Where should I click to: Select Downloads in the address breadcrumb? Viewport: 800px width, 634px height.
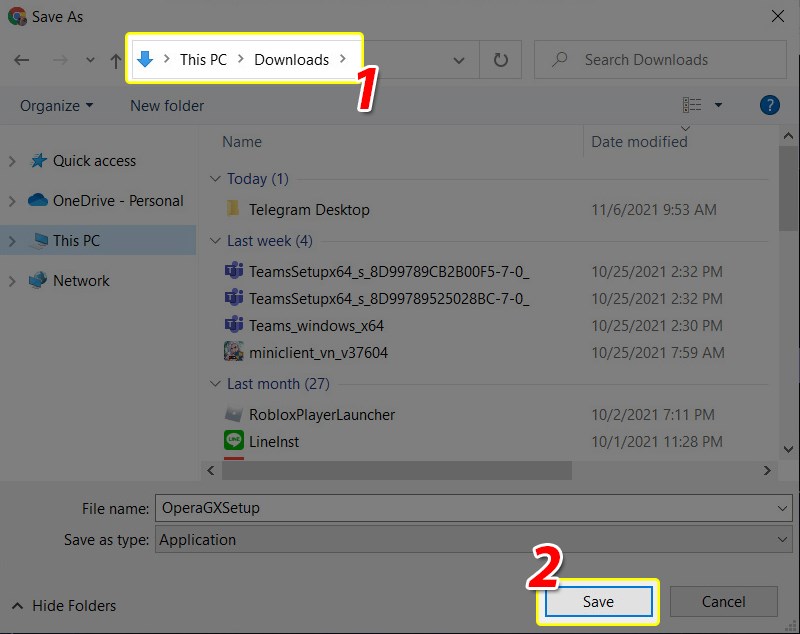tap(291, 60)
